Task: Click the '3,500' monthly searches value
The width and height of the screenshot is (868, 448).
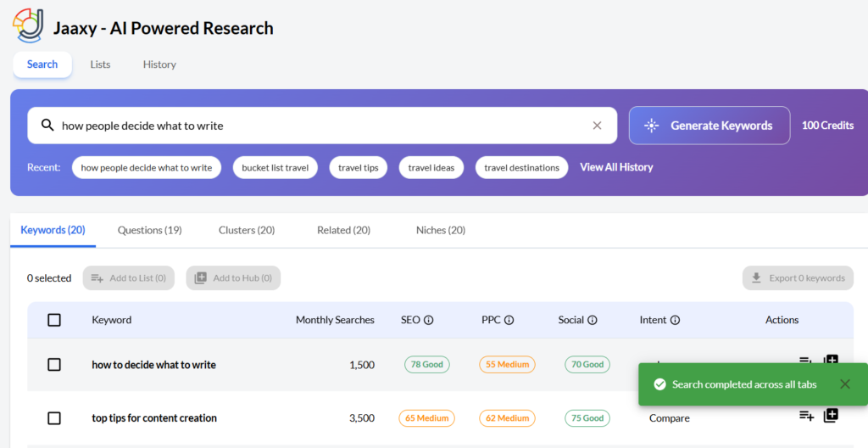Action: click(362, 418)
